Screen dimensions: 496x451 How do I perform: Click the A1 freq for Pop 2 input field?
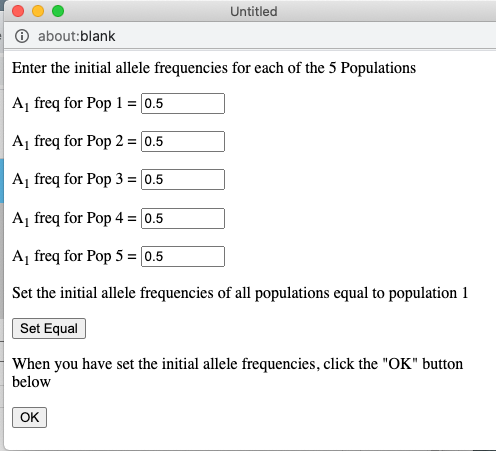(x=183, y=141)
